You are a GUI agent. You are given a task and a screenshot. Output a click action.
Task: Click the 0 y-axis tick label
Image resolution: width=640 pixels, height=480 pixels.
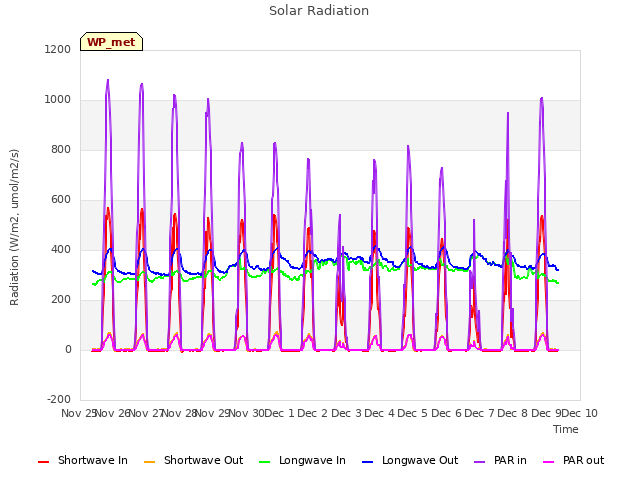68,349
